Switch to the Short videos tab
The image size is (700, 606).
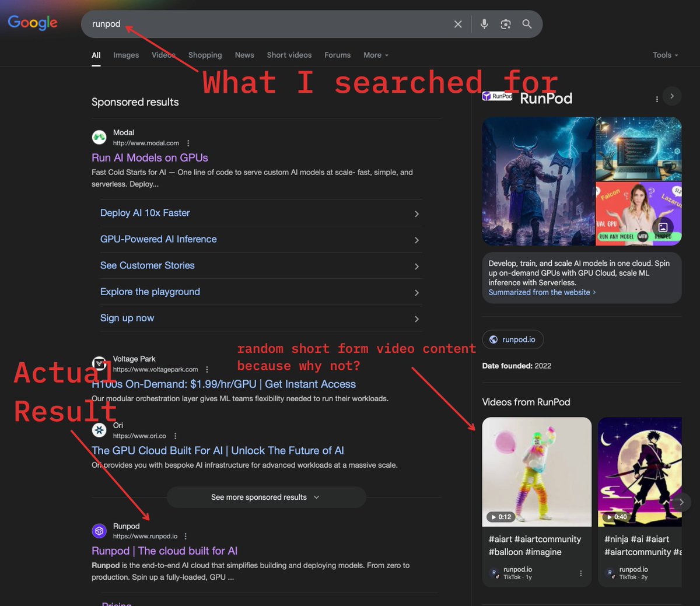[x=289, y=55]
